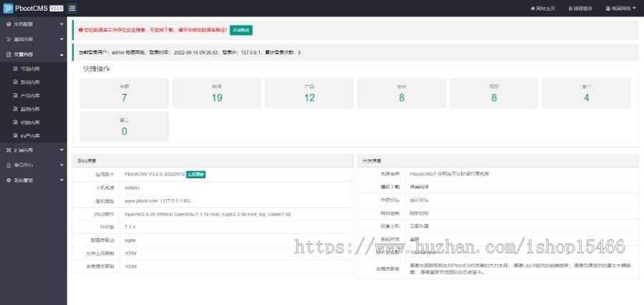Expand the 会员中心 menu arrow
The height and width of the screenshot is (305, 644).
[62, 165]
